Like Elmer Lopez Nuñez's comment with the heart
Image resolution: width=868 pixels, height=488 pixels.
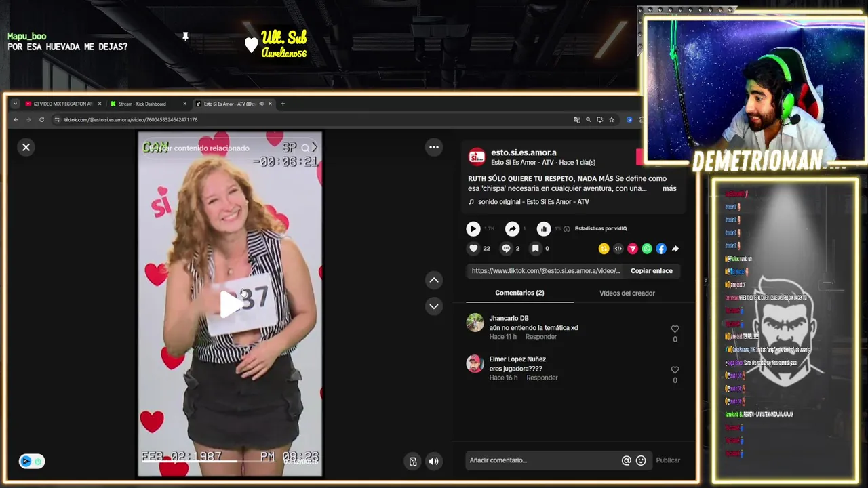pyautogui.click(x=675, y=370)
